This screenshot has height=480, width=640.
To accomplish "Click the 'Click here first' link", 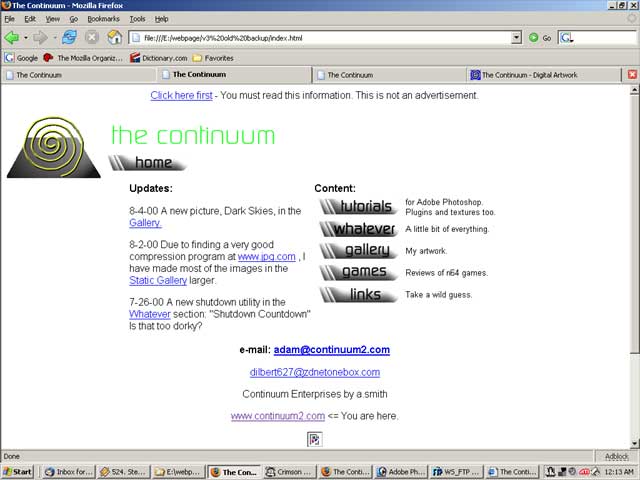I will [181, 95].
